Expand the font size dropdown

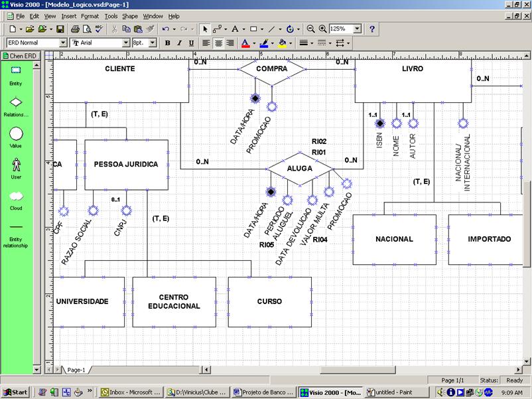(153, 42)
